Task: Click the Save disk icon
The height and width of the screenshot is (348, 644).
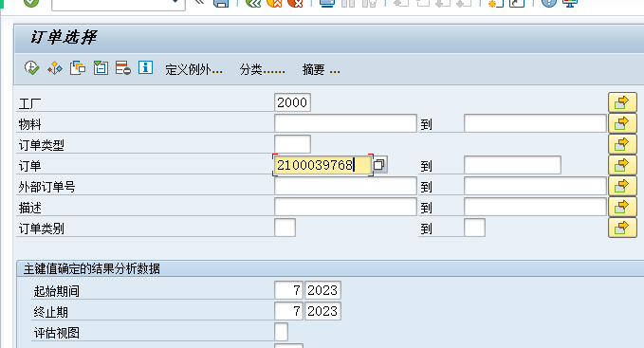Action: click(x=221, y=3)
